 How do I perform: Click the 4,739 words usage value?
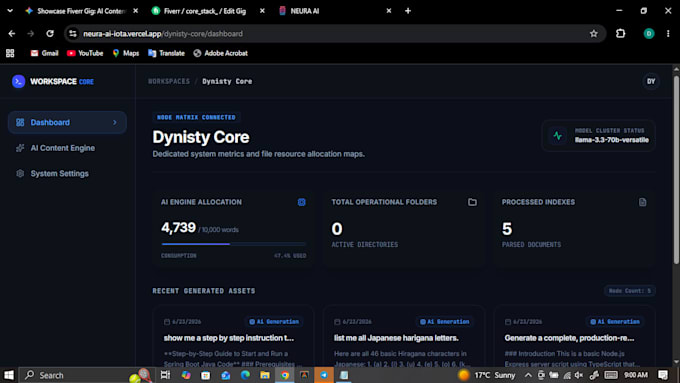(178, 227)
